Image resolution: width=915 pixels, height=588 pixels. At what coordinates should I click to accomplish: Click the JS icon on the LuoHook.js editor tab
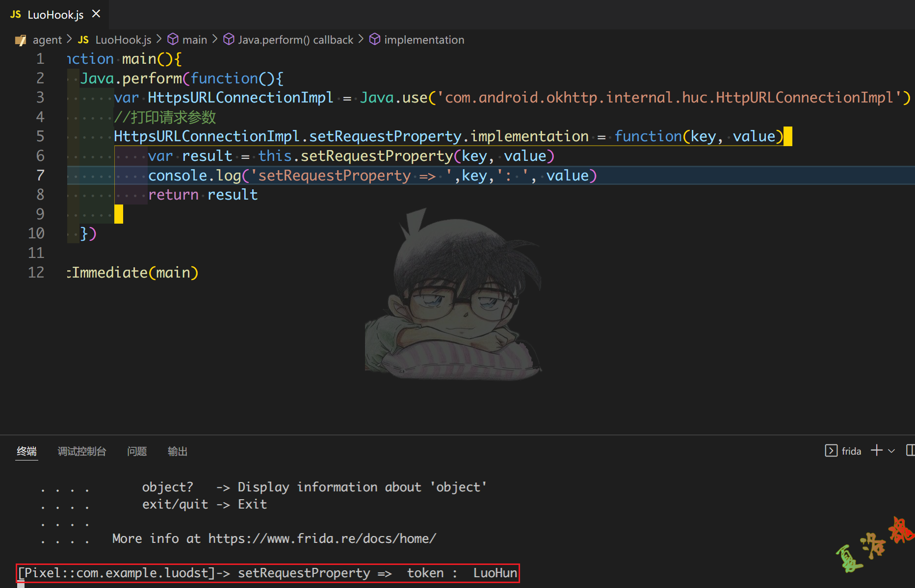point(15,14)
